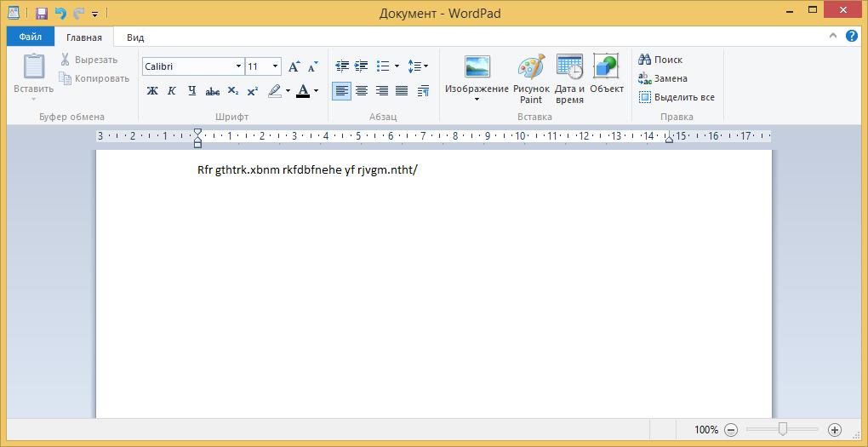Viewport: 868px width, 447px height.
Task: Click Выделить все to select all
Action: (677, 97)
